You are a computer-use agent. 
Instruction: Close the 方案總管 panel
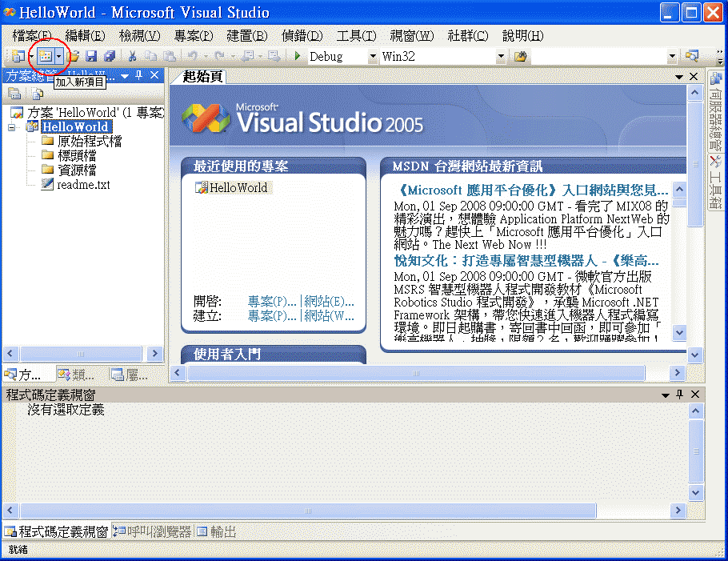click(x=154, y=75)
